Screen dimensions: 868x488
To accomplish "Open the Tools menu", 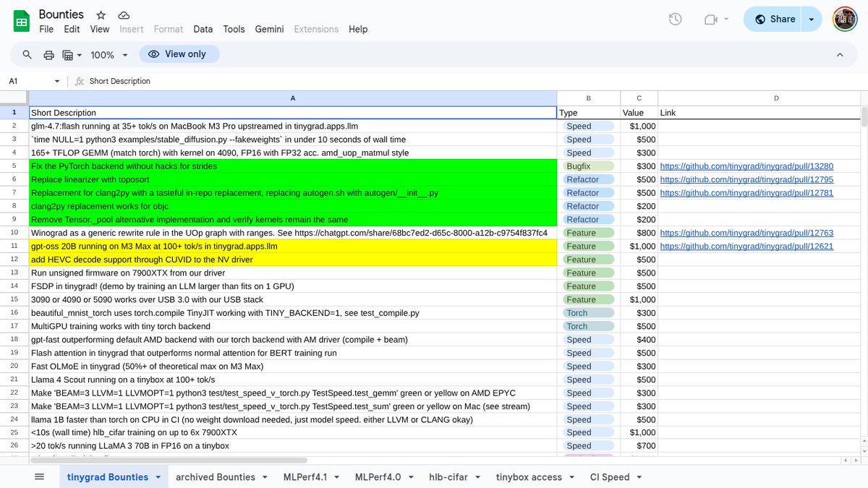I will [234, 29].
